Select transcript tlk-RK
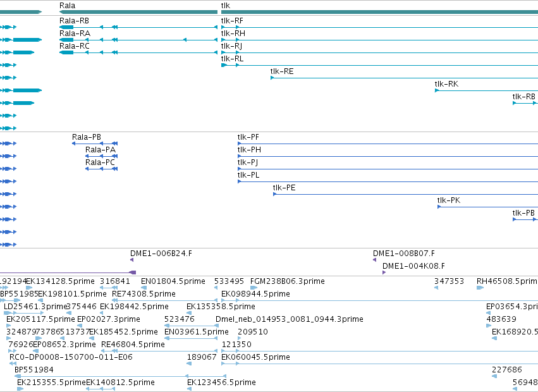The image size is (538, 392). (x=446, y=84)
